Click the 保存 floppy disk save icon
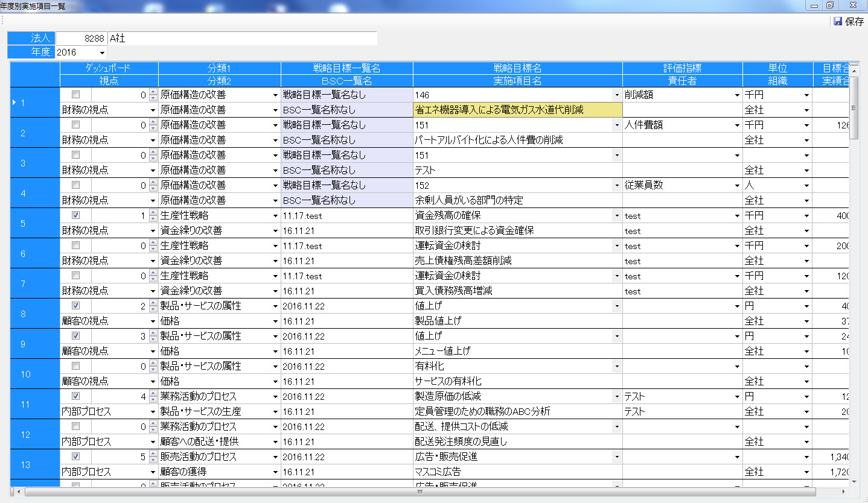Image resolution: width=868 pixels, height=503 pixels. pyautogui.click(x=838, y=21)
